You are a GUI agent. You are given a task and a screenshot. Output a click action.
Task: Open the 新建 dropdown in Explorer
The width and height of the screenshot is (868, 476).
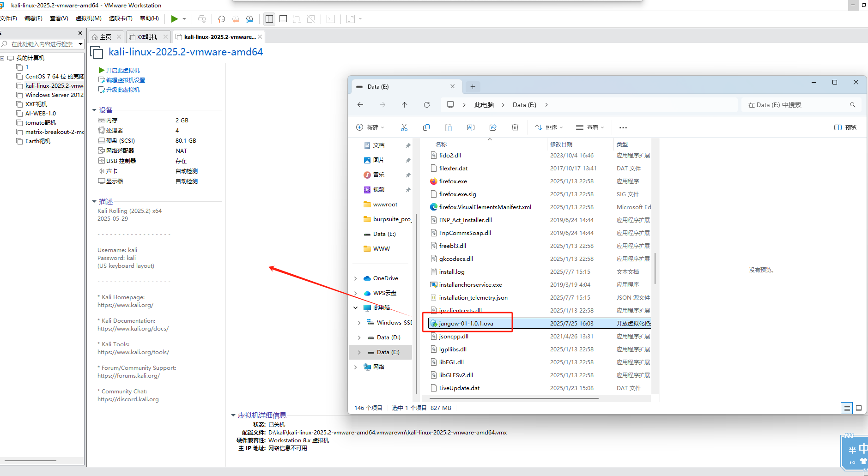pos(370,127)
